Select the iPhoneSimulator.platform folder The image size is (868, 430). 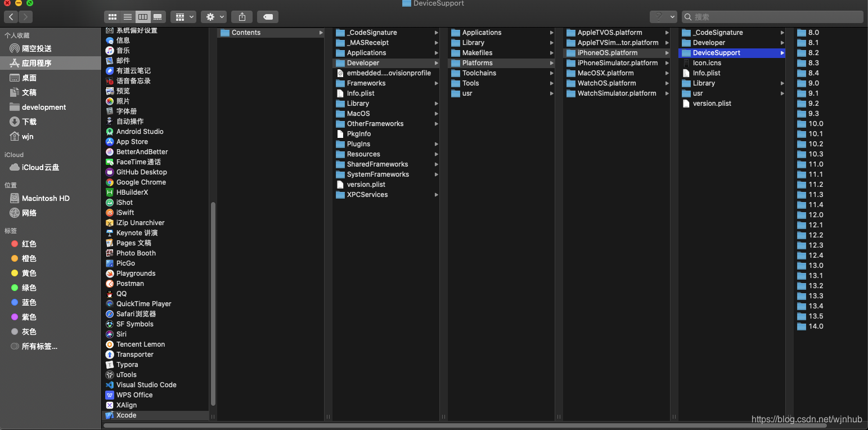[x=617, y=63]
